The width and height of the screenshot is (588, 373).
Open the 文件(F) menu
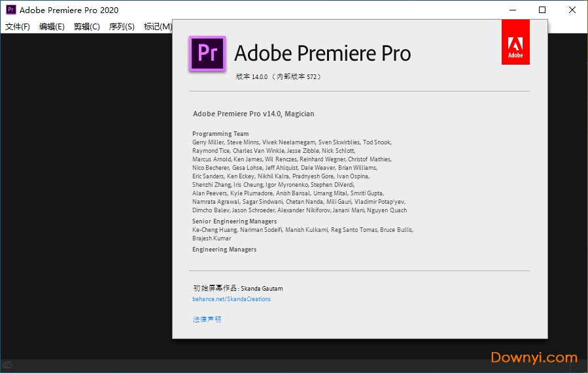(18, 27)
